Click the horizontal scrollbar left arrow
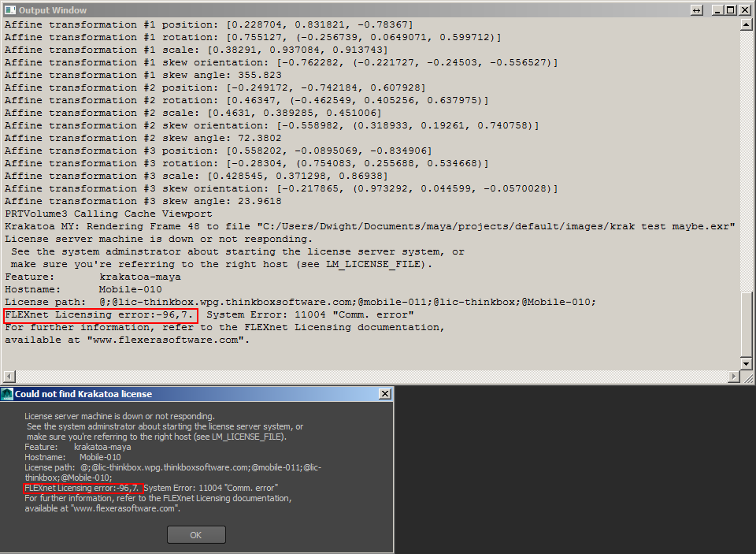The width and height of the screenshot is (756, 554). 9,376
